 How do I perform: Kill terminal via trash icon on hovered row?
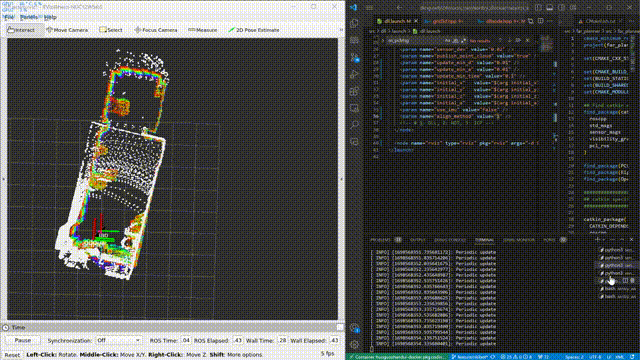632,281
